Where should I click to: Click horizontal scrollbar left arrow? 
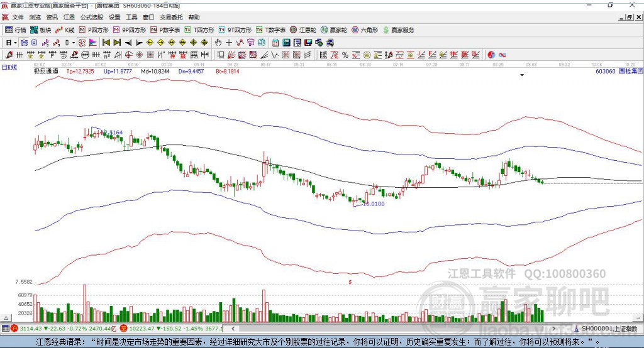[233, 329]
